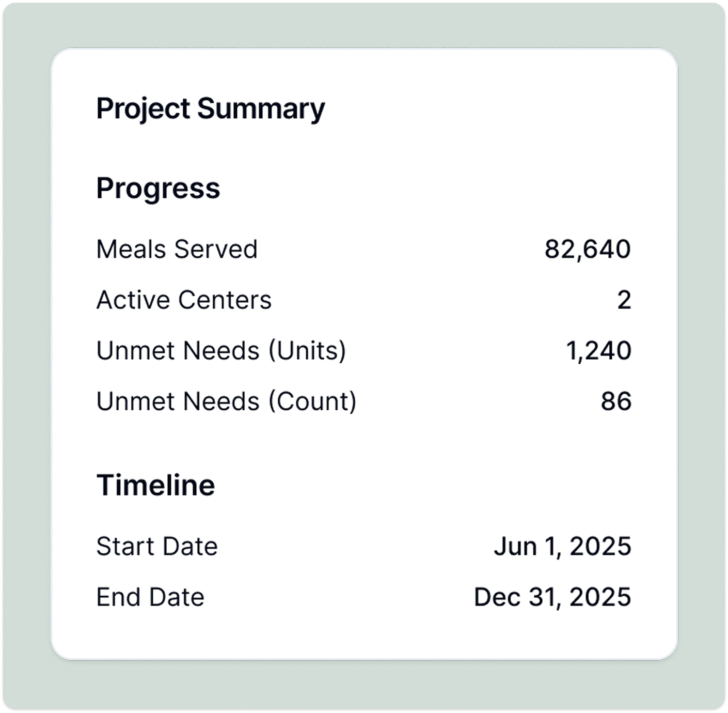728x713 pixels.
Task: Click the word Summary in the title
Action: pos(261,110)
